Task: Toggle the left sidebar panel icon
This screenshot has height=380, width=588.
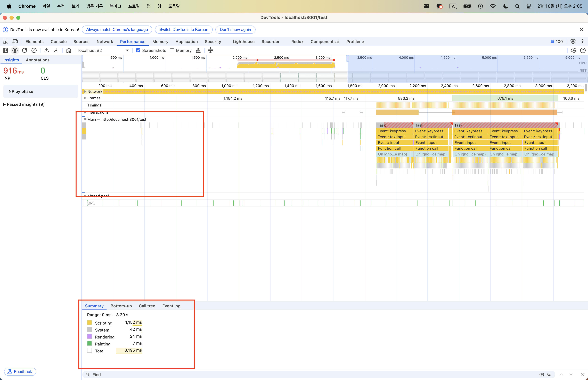Action: tap(5, 50)
